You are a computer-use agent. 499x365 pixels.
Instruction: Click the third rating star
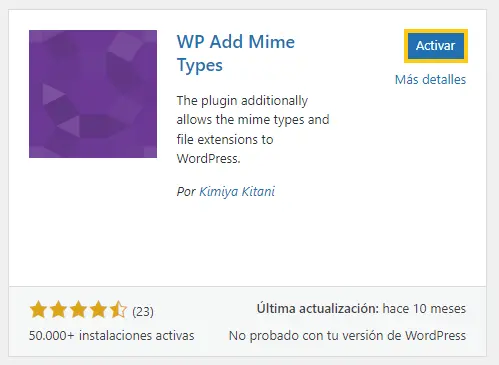tap(78, 309)
